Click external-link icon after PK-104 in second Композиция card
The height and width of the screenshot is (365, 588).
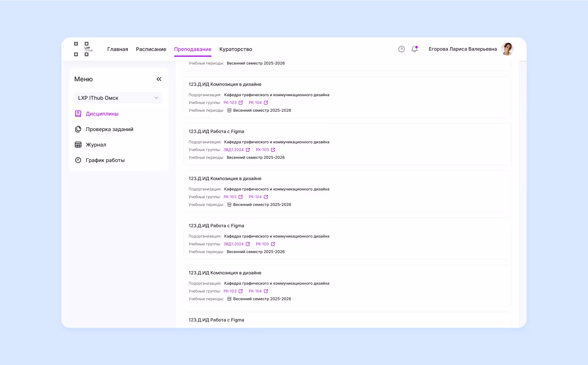[266, 197]
